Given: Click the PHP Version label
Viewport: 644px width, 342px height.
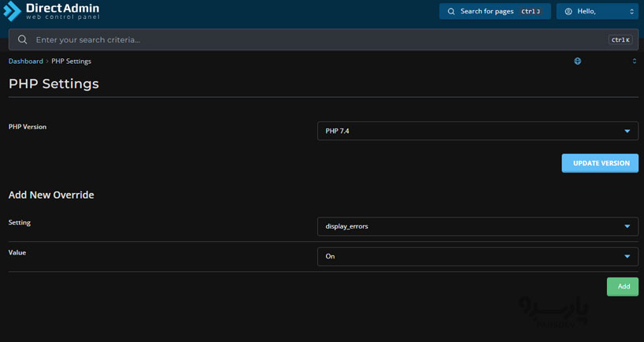Looking at the screenshot, I should [x=28, y=127].
